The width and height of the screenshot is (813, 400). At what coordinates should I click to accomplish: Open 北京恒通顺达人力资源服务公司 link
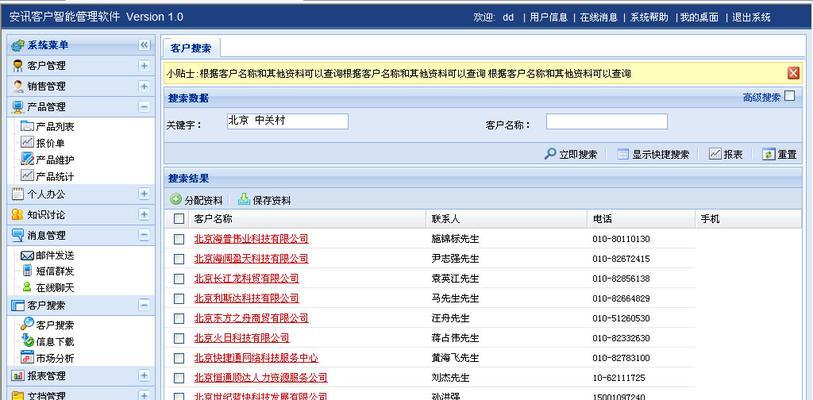click(x=261, y=378)
